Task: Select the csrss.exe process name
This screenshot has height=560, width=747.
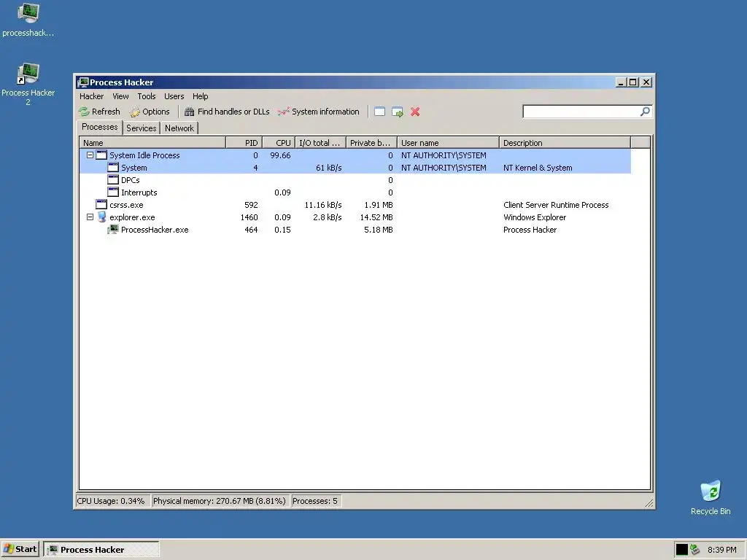Action: coord(126,205)
